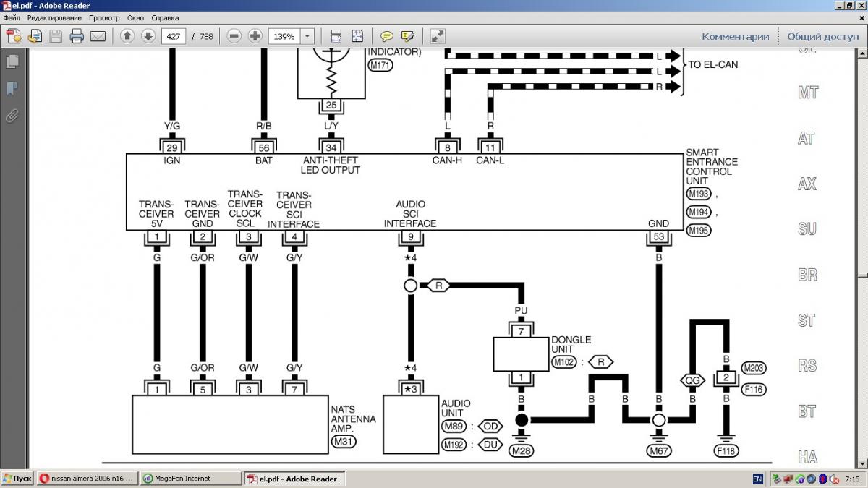868x488 pixels.
Task: Click the 'BR' section index tab
Action: 808,275
